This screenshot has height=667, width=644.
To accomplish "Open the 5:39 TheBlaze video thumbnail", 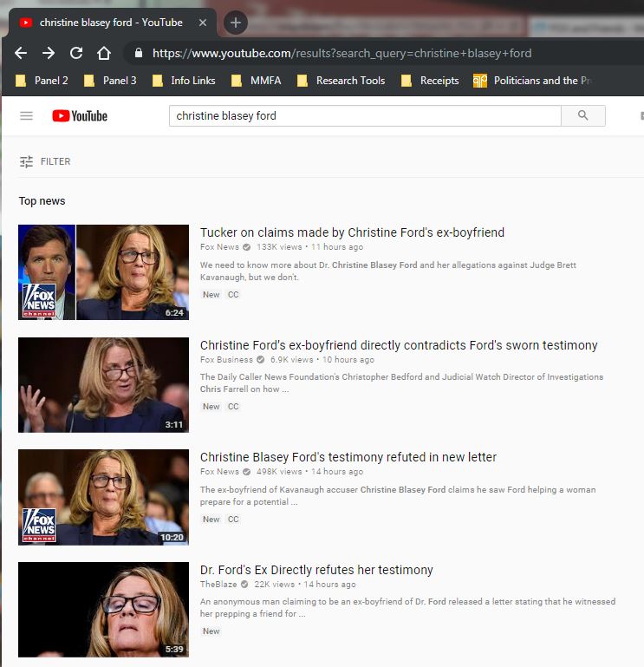I will 103,610.
